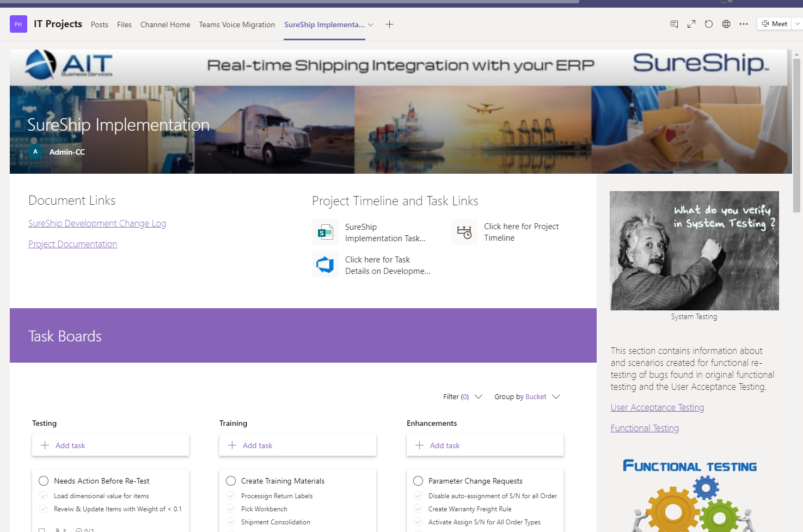Click the page's vertical scrollbar thumb
The width and height of the screenshot is (803, 532).
[796, 135]
